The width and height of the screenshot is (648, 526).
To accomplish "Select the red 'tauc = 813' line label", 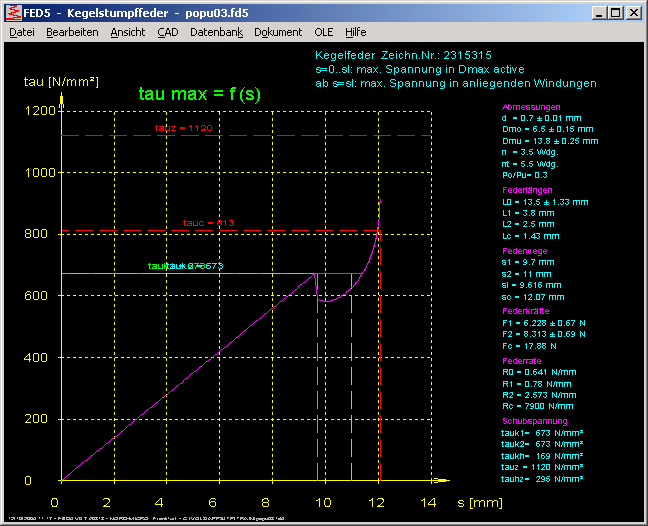I will point(206,222).
